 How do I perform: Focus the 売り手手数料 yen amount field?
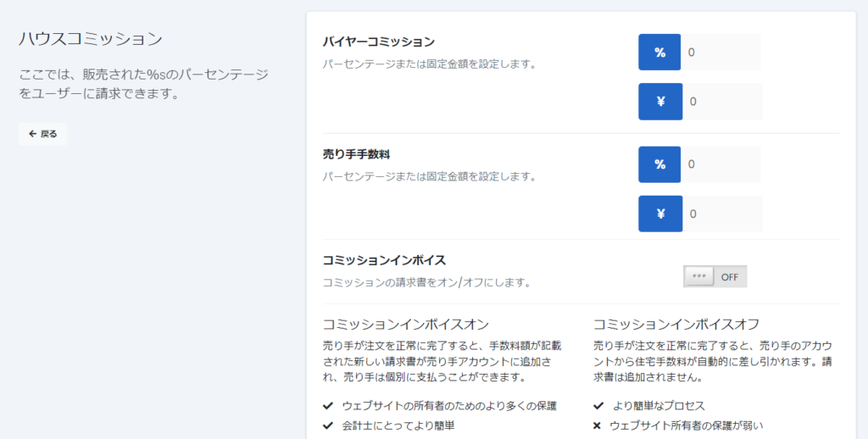tap(721, 214)
